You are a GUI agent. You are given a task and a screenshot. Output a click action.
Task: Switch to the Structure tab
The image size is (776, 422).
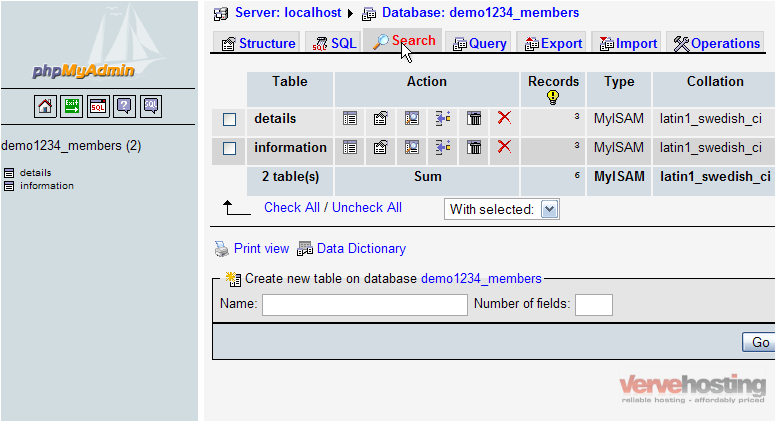(257, 43)
